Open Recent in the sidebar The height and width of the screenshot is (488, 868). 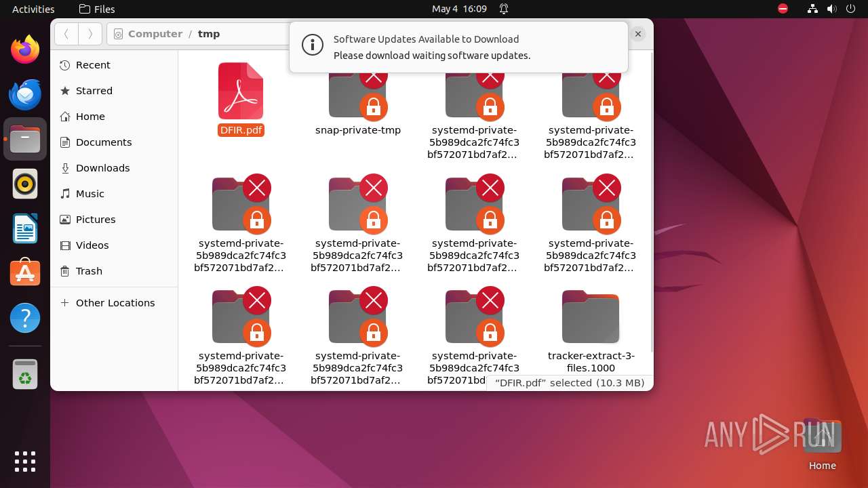[x=114, y=65]
